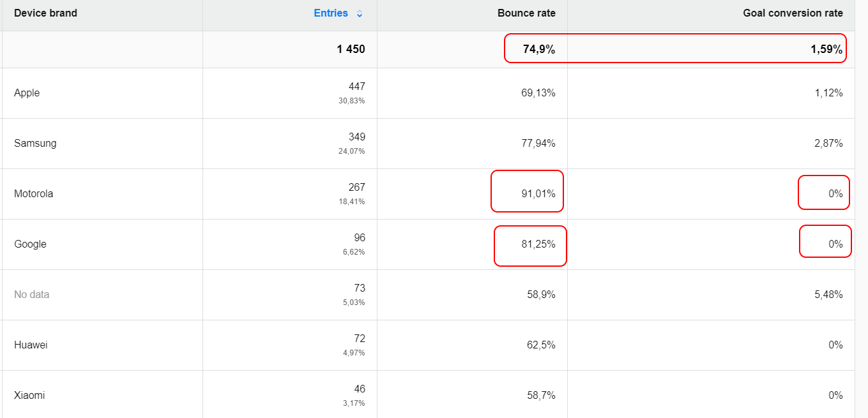The image size is (868, 418).
Task: Click the Bounce rate column header
Action: (x=526, y=13)
